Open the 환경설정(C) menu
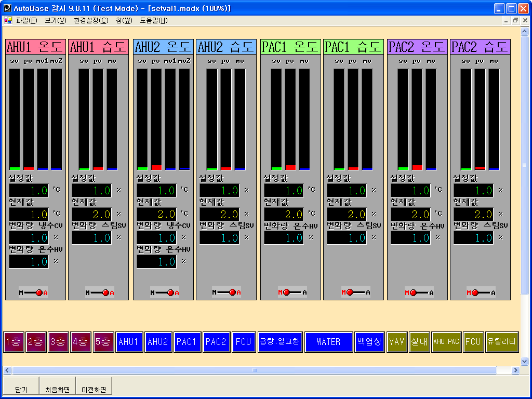The image size is (532, 399). click(x=91, y=21)
